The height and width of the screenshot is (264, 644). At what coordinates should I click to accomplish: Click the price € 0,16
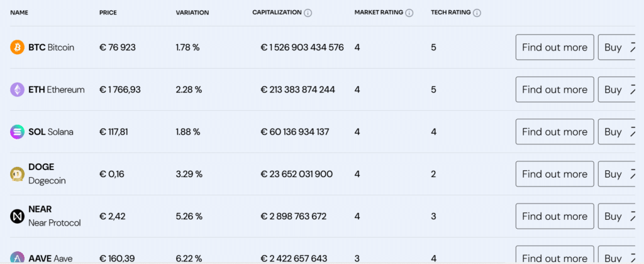pyautogui.click(x=112, y=174)
